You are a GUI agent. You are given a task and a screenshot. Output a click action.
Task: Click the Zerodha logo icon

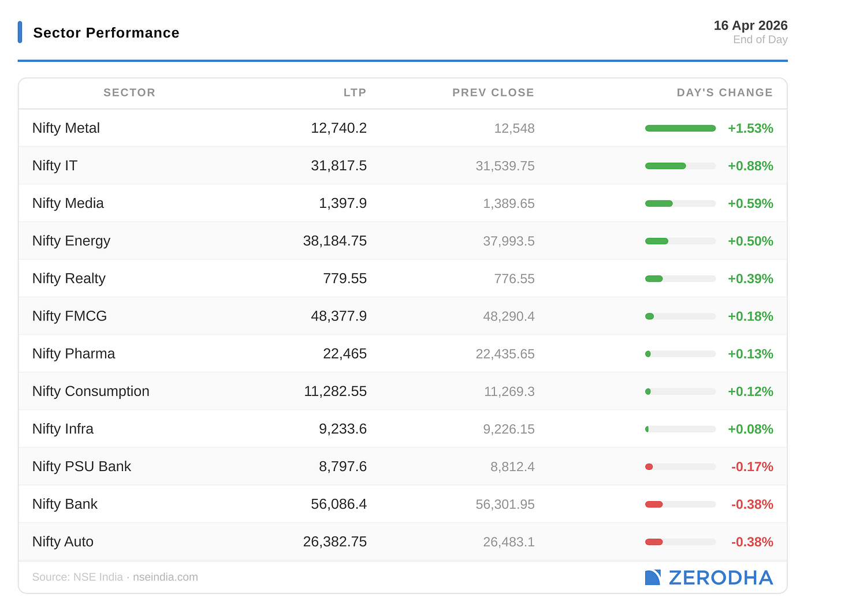[653, 577]
